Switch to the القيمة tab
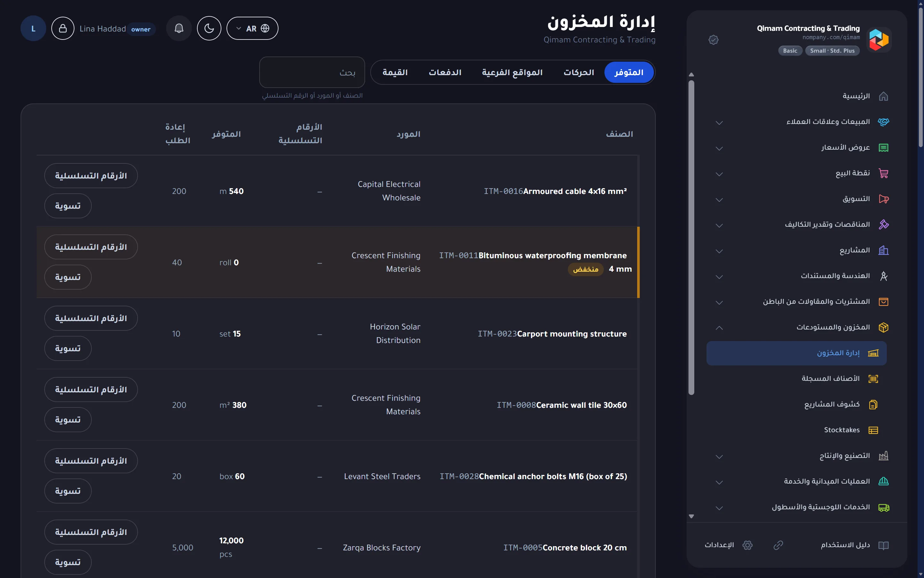 click(x=395, y=72)
